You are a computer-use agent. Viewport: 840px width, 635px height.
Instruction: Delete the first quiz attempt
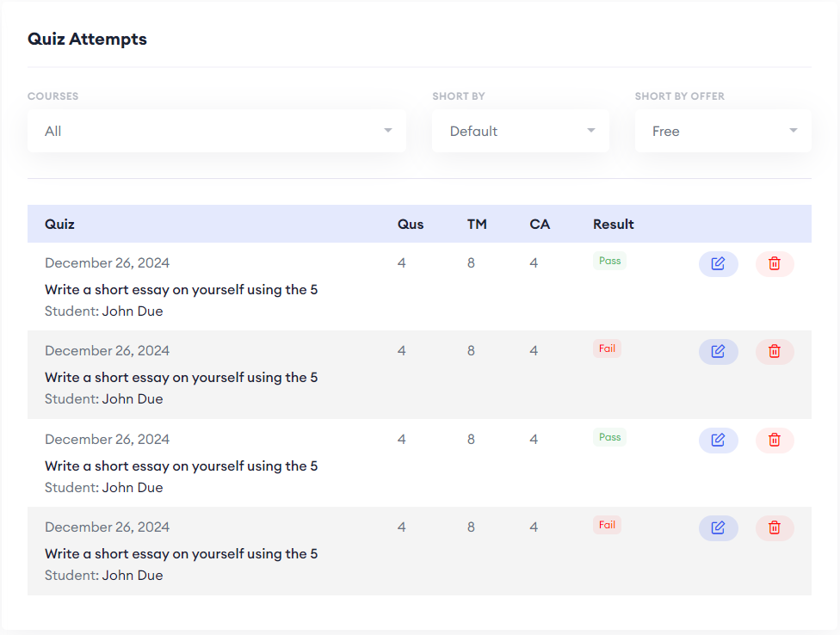click(775, 264)
